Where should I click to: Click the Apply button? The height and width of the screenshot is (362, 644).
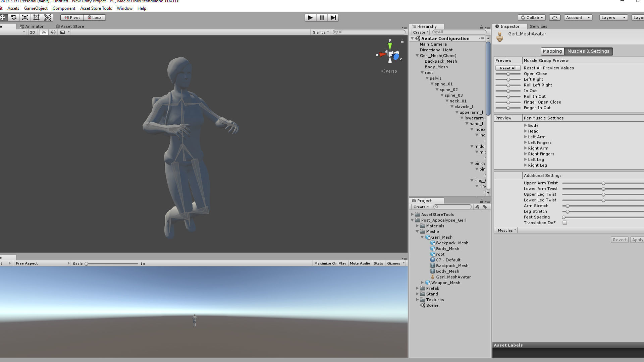coord(637,240)
